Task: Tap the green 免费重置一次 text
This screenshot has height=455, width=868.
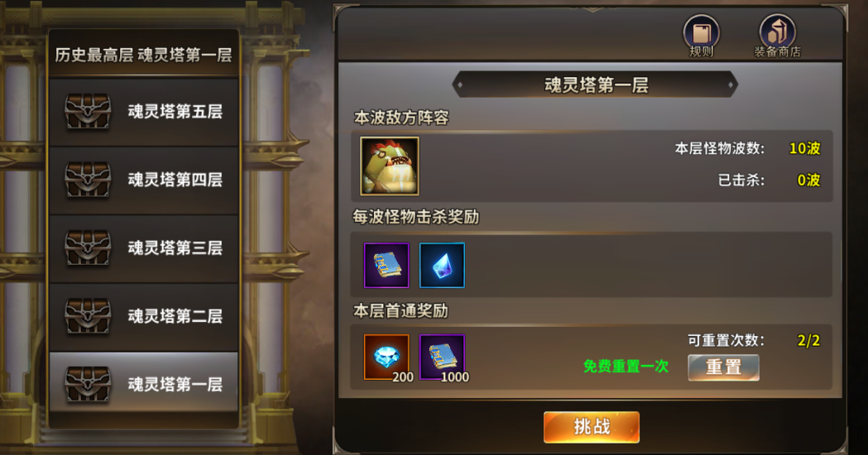Action: [x=626, y=366]
